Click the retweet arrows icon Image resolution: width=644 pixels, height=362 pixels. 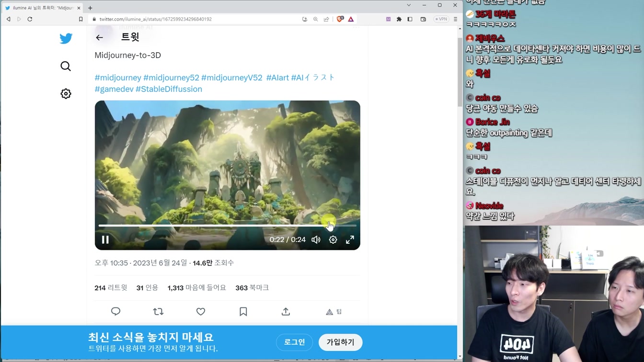click(158, 312)
